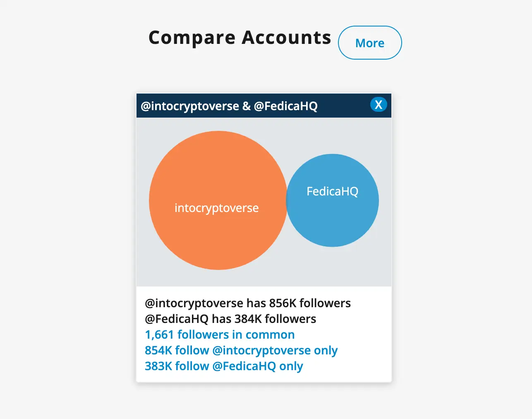The image size is (532, 419).
Task: Open the 854K follow @intocryptoverse only link
Action: pos(241,350)
